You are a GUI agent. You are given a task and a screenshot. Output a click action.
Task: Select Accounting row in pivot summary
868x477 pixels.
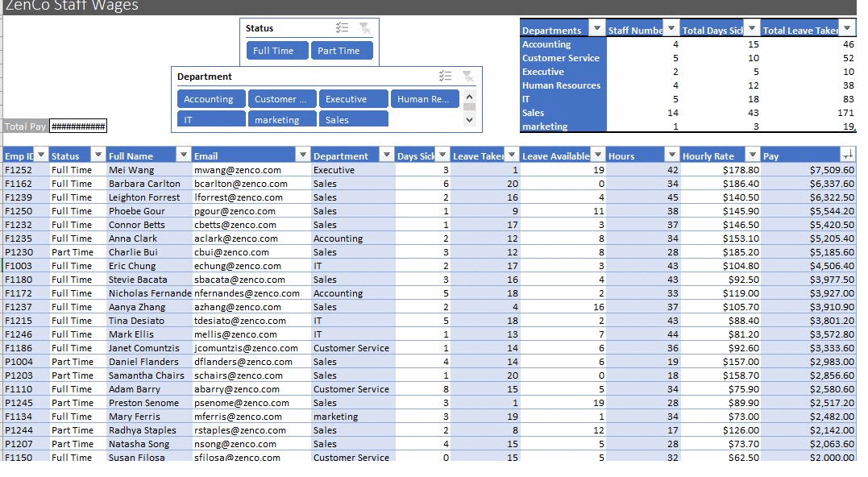coord(688,44)
